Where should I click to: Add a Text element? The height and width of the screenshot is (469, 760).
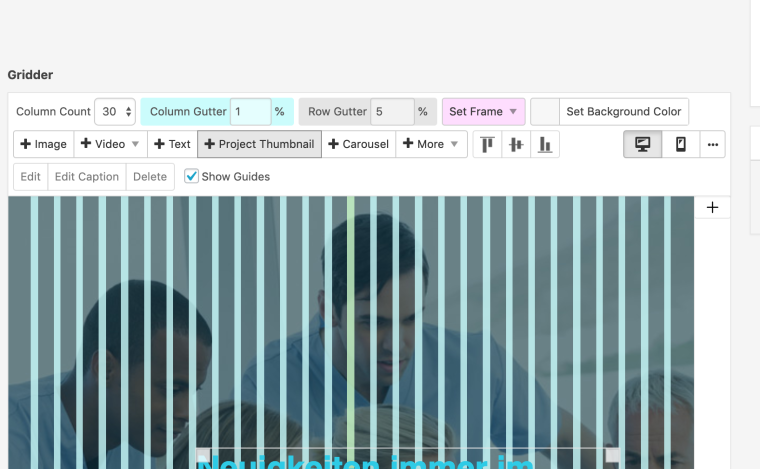pyautogui.click(x=172, y=144)
